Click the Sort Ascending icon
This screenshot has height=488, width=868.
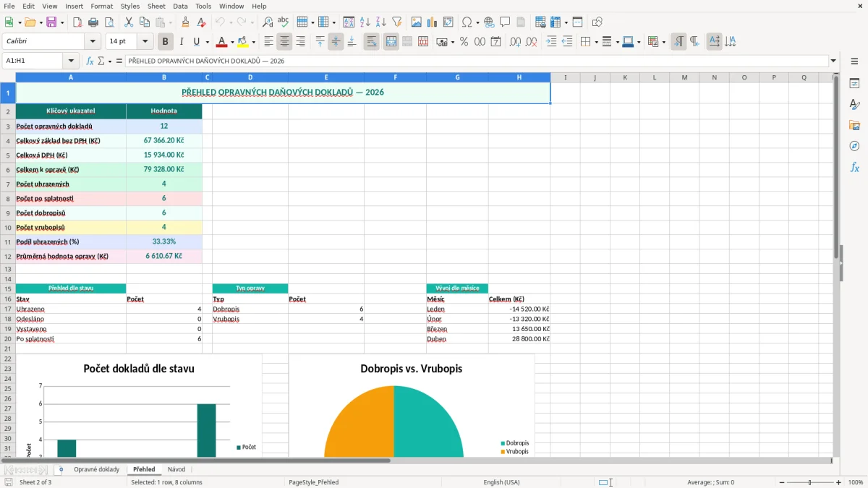365,22
